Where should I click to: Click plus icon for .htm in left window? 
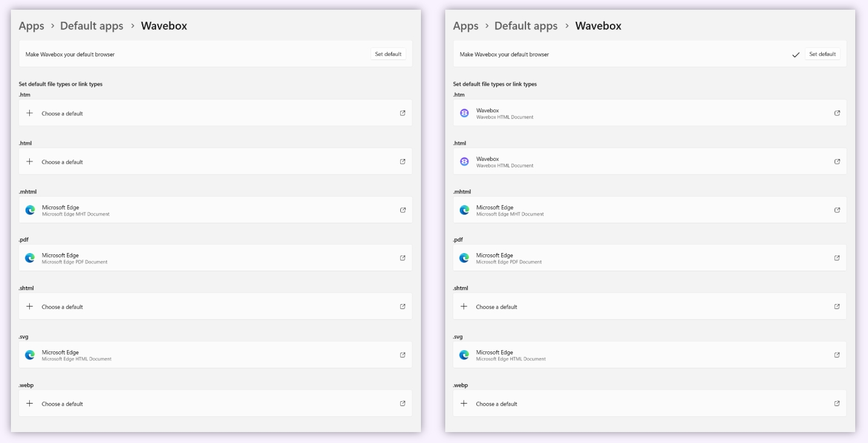click(x=30, y=113)
